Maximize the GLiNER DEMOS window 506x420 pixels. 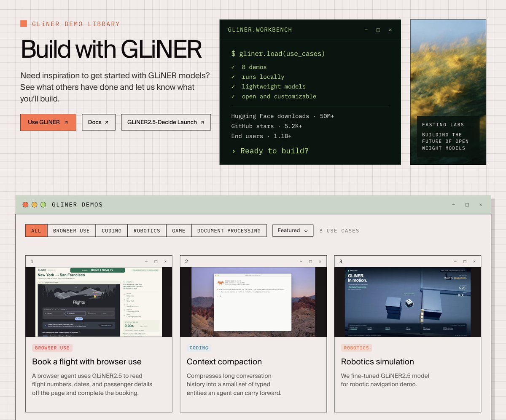coord(467,205)
